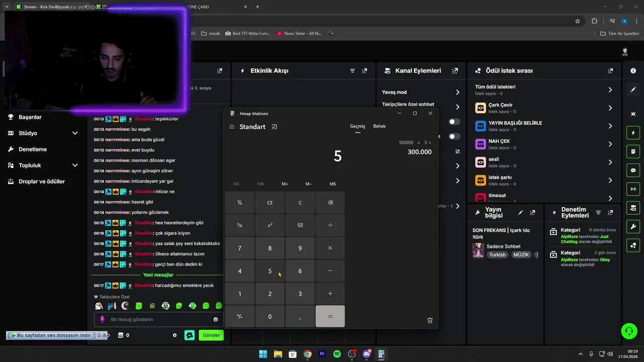Jump to Yeni mesajlar in chat
Viewport: 644px width, 362px height.
158,275
